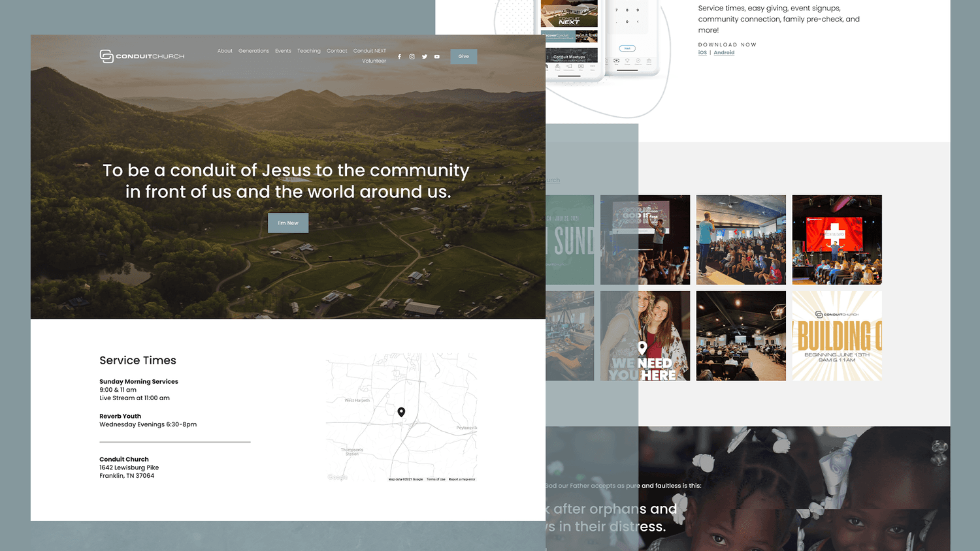980x551 pixels.
Task: Open the Facebook social icon
Action: pyautogui.click(x=399, y=57)
